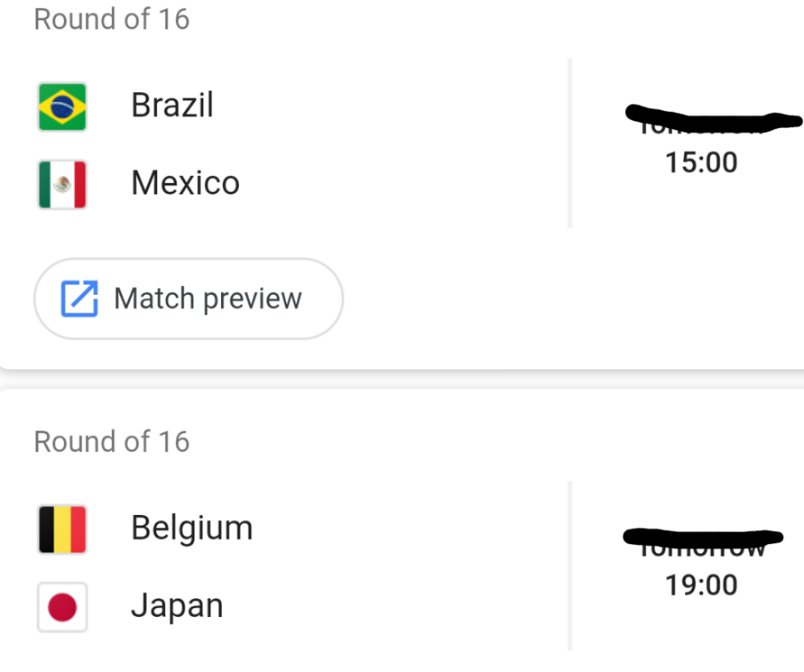
Task: Open the Match preview button
Action: click(x=188, y=299)
